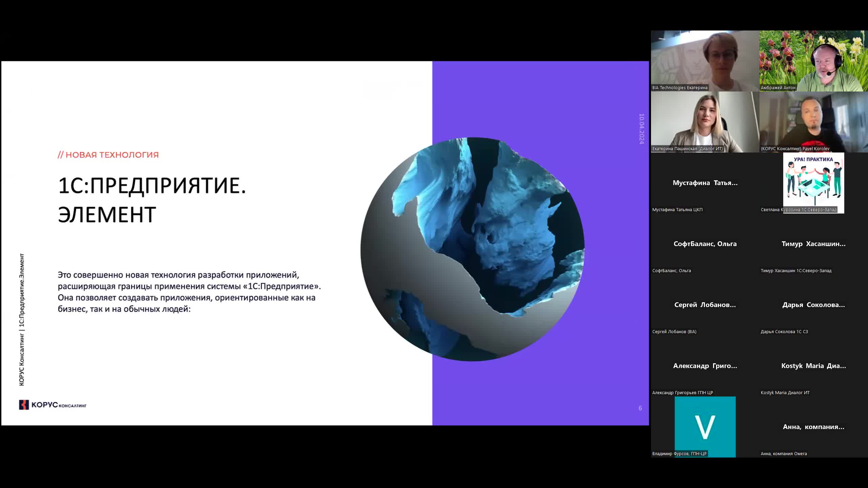Click the Kostyk Maria Диалог ИТ tile

point(813,366)
